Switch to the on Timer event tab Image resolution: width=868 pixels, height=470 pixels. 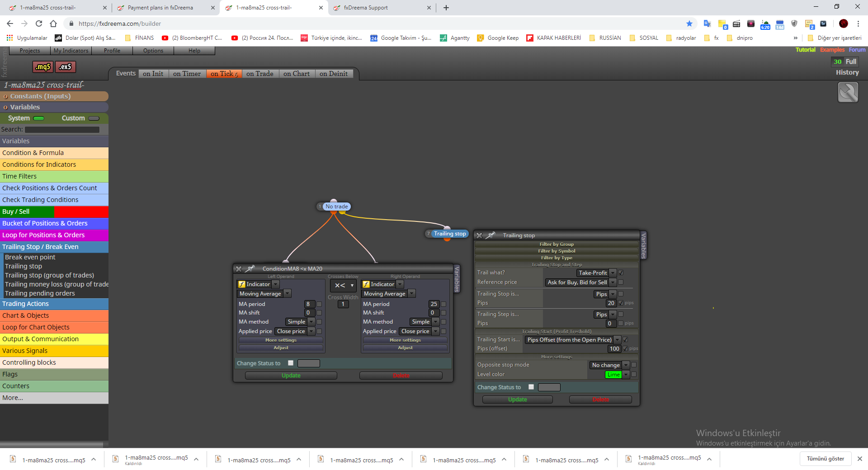coord(187,74)
